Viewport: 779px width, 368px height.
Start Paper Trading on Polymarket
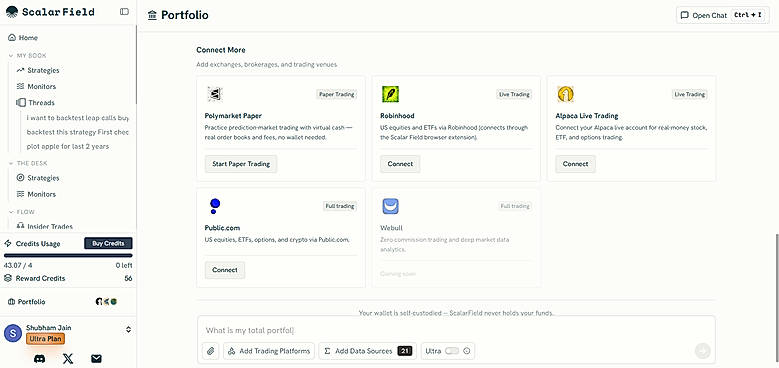tap(241, 164)
